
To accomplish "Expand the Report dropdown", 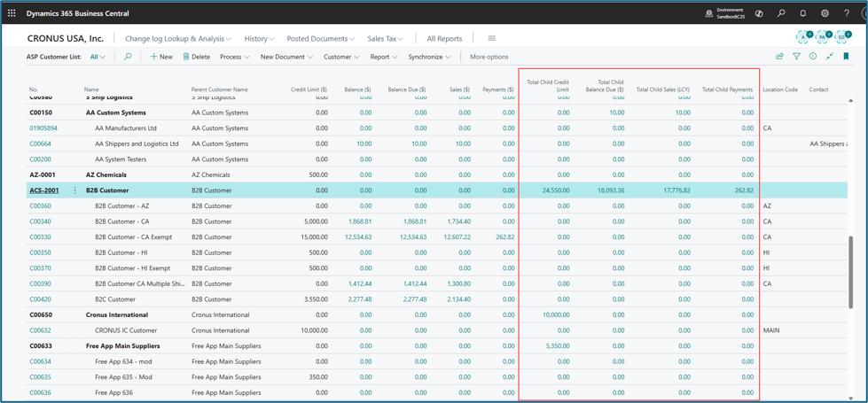I will tap(384, 57).
